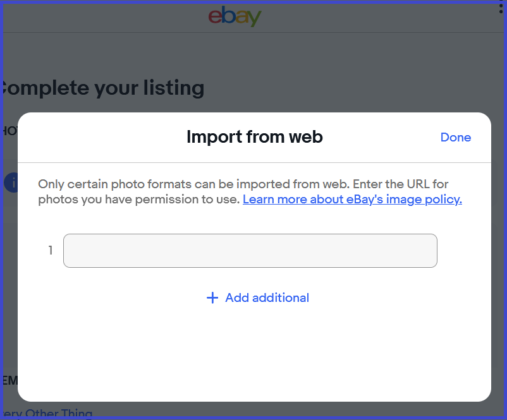Click the plus icon beside Add additional

[212, 297]
